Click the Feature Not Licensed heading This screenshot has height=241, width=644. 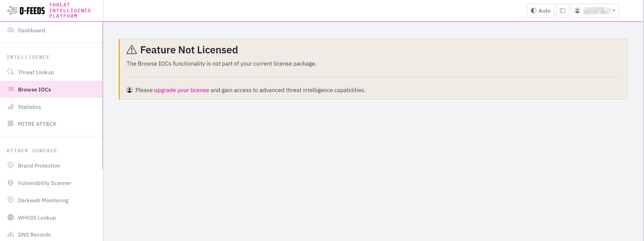(x=189, y=50)
